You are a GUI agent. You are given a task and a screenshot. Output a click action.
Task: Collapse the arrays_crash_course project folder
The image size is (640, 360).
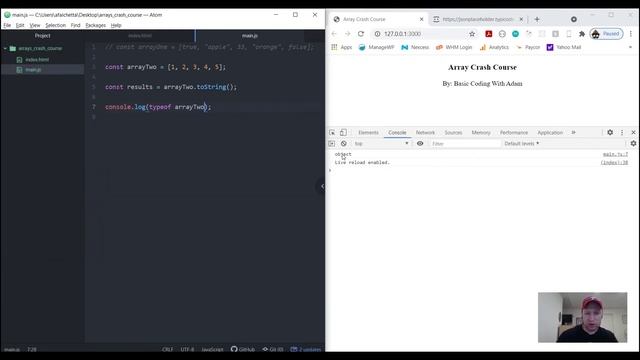5,48
